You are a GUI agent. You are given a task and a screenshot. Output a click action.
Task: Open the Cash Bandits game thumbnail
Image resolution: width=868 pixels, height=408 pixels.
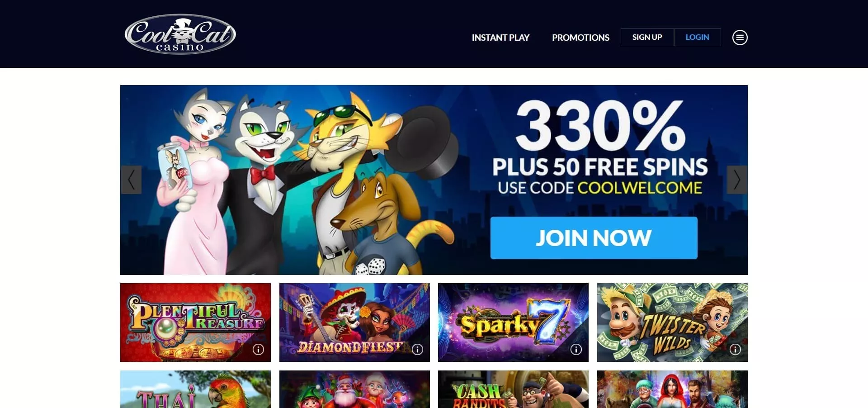513,389
